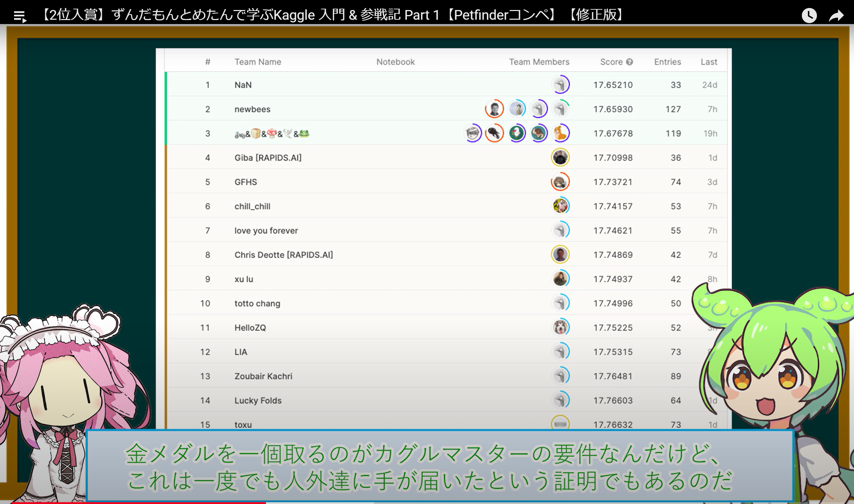854x504 pixels.
Task: Click the highlighted row for team 3
Action: (374, 134)
